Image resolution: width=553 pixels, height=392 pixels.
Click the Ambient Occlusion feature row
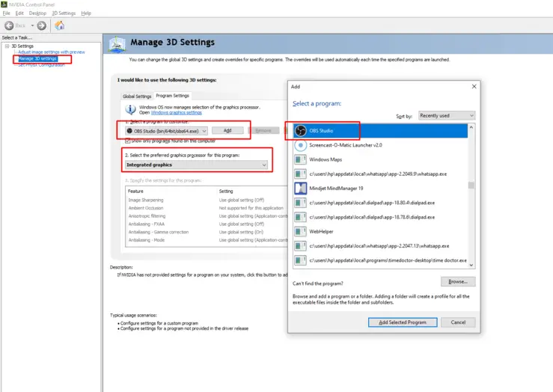pyautogui.click(x=207, y=208)
